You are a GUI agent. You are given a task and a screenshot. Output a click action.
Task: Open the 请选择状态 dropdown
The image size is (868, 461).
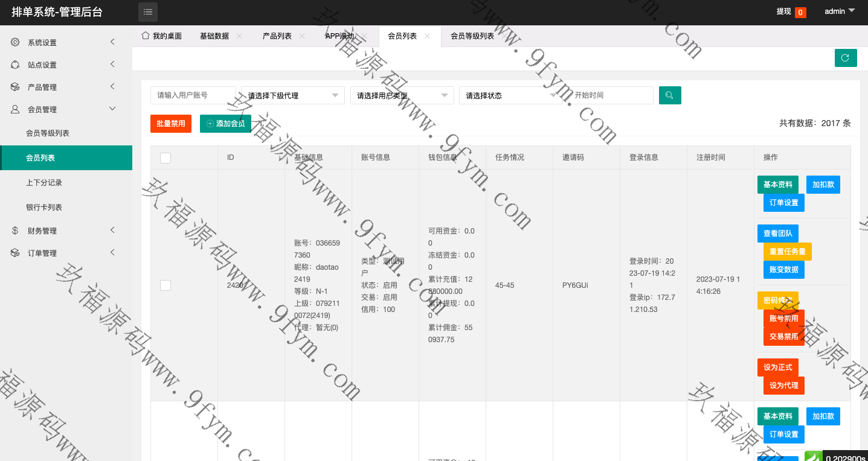[x=510, y=95]
